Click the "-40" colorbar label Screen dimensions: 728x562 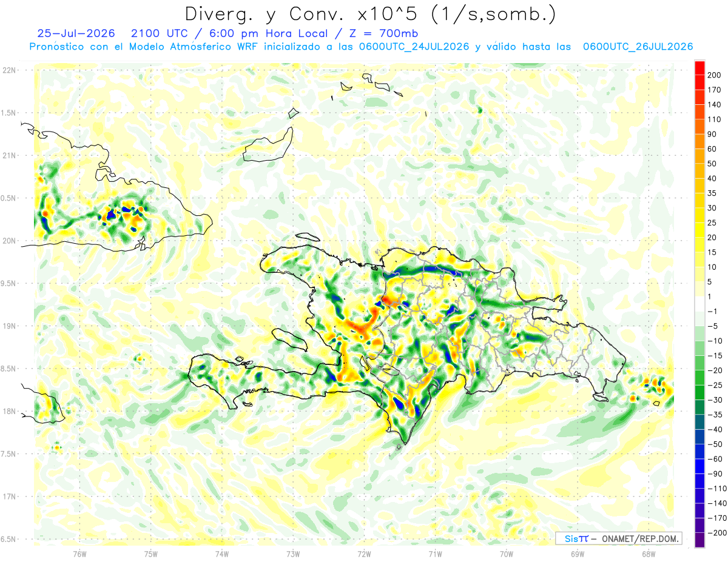click(x=715, y=430)
